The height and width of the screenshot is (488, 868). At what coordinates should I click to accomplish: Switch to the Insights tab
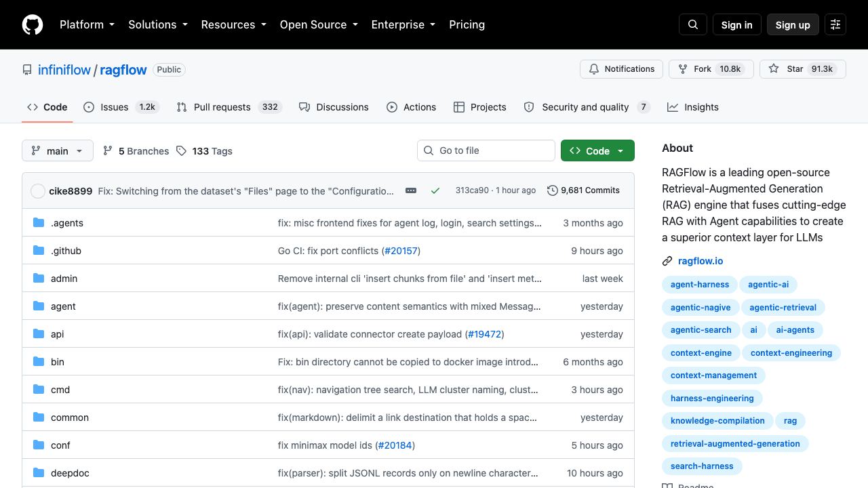693,107
